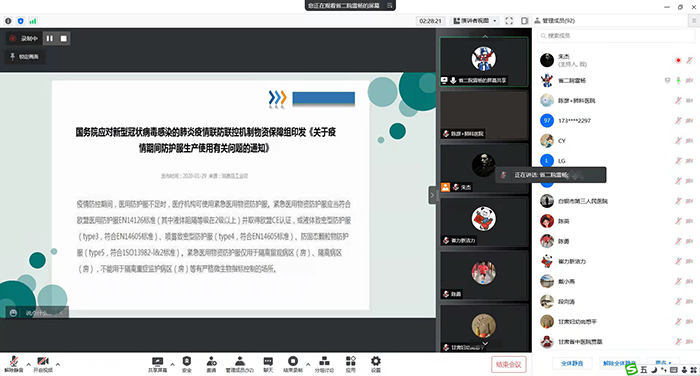700x376 pixels.
Task: Open the Apps option in toolbar
Action: (351, 363)
